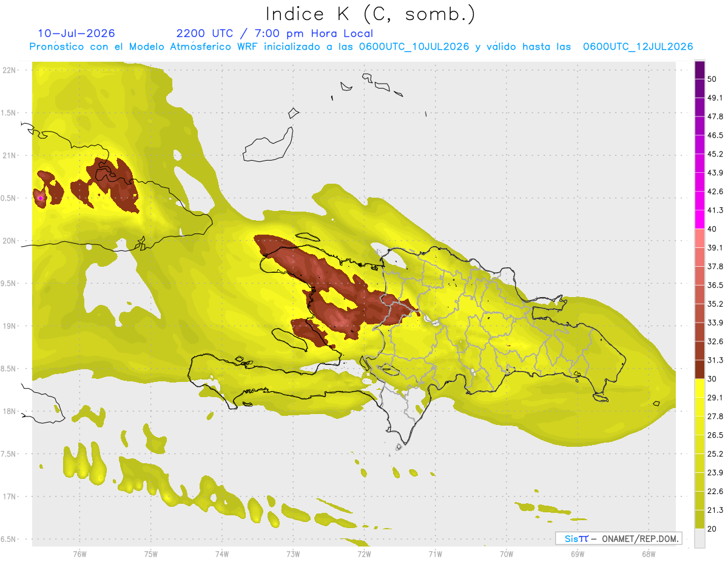Screen dimensions: 728x562
Task: Click the "47.8" colorbar label
Action: pyautogui.click(x=715, y=117)
